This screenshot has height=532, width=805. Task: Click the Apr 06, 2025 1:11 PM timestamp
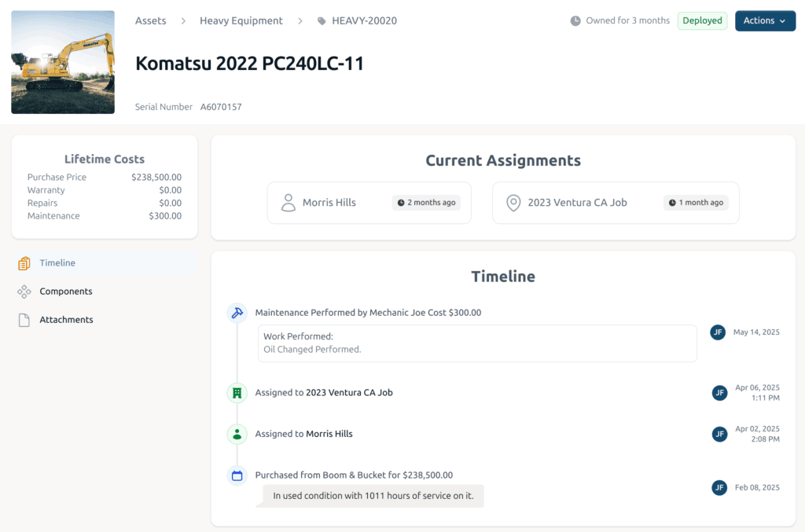click(x=757, y=393)
